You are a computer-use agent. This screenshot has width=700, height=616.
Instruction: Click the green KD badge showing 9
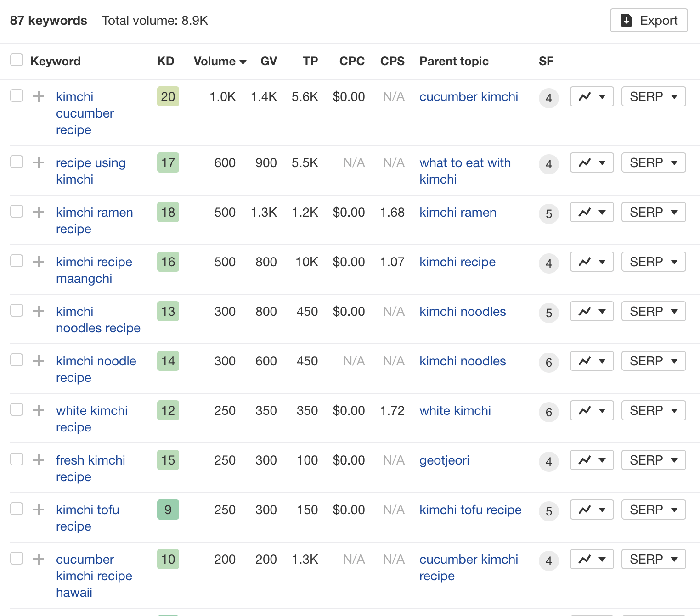pyautogui.click(x=168, y=510)
